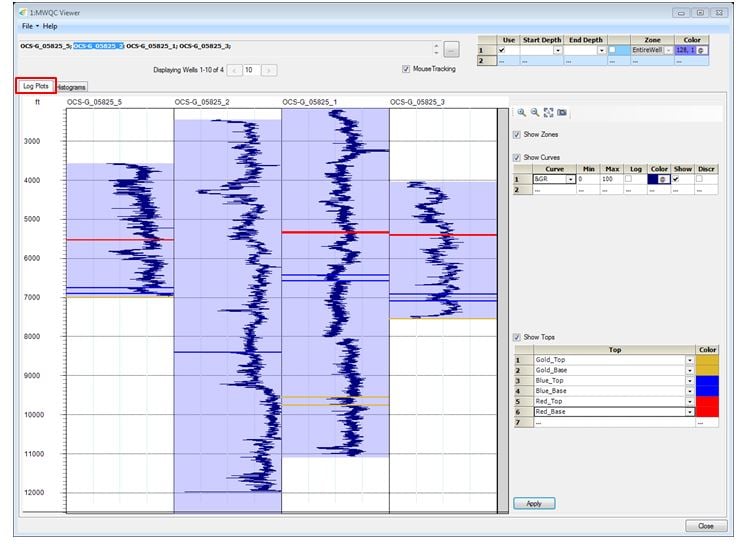Click row 2 in the zone table

pos(593,61)
